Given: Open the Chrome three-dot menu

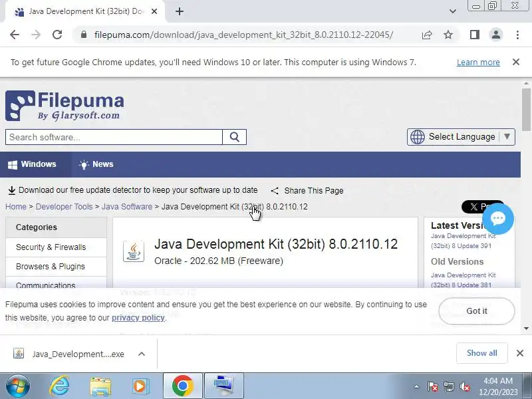Looking at the screenshot, I should pyautogui.click(x=517, y=35).
